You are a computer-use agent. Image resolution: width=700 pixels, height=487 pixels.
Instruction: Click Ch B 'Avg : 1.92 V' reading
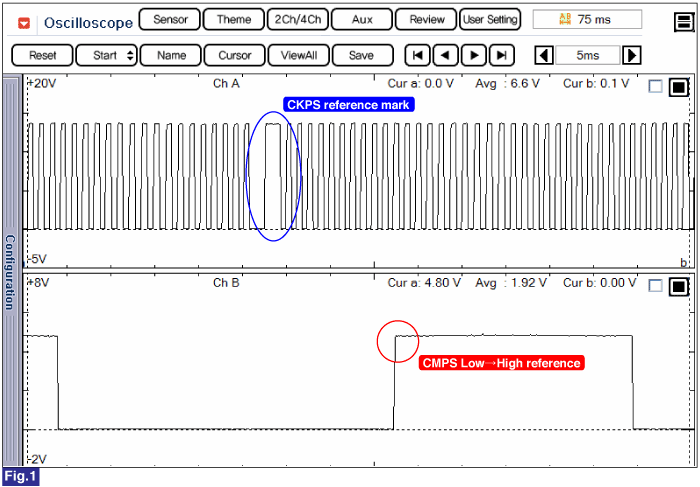pos(511,283)
